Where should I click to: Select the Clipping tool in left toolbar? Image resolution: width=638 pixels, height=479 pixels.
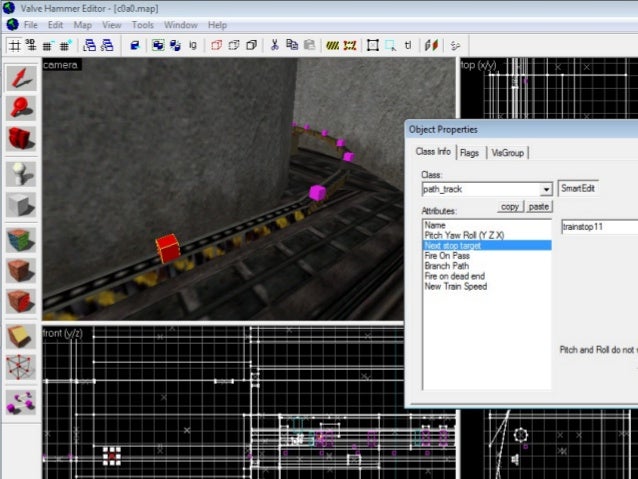[x=21, y=336]
